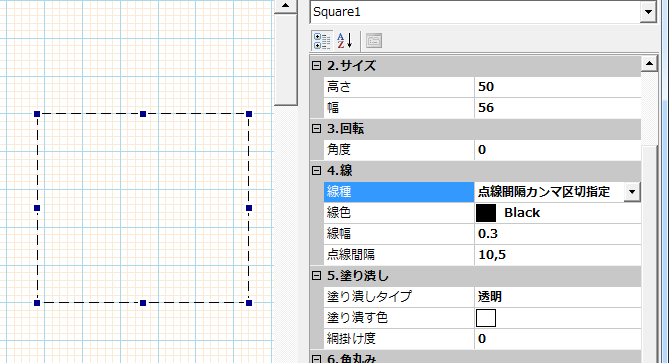Collapse the 6.角丸み category
The width and height of the screenshot is (669, 363).
tap(316, 359)
